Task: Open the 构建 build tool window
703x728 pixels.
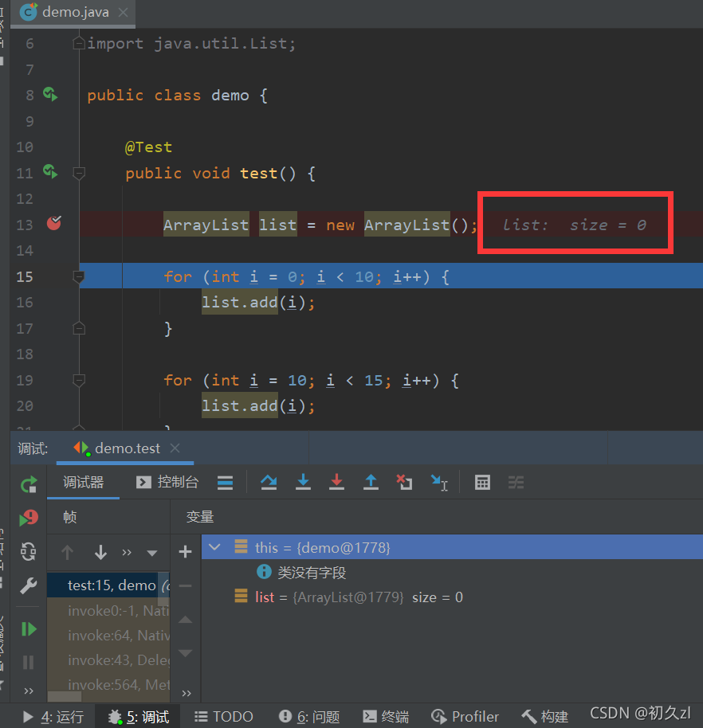Action: [x=545, y=717]
